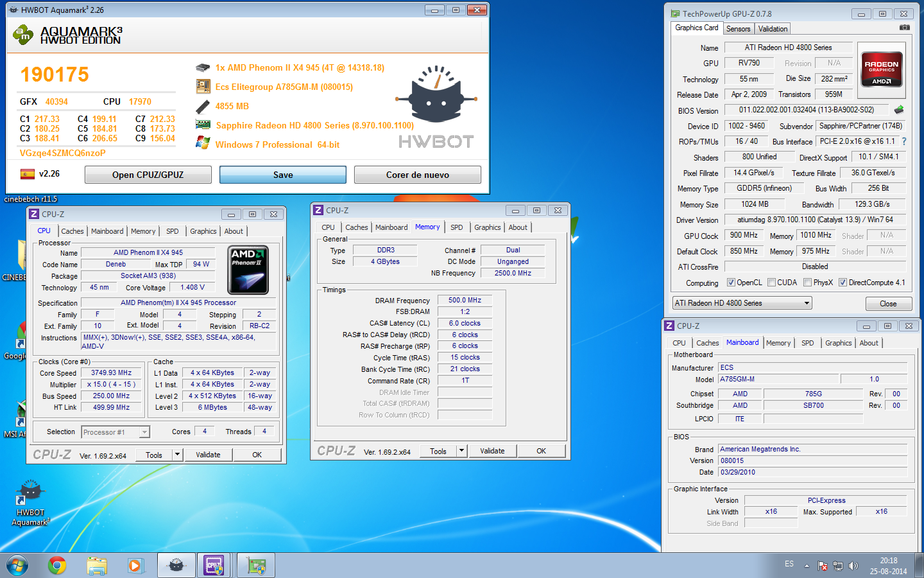Click the Save button in Aquamark

283,175
